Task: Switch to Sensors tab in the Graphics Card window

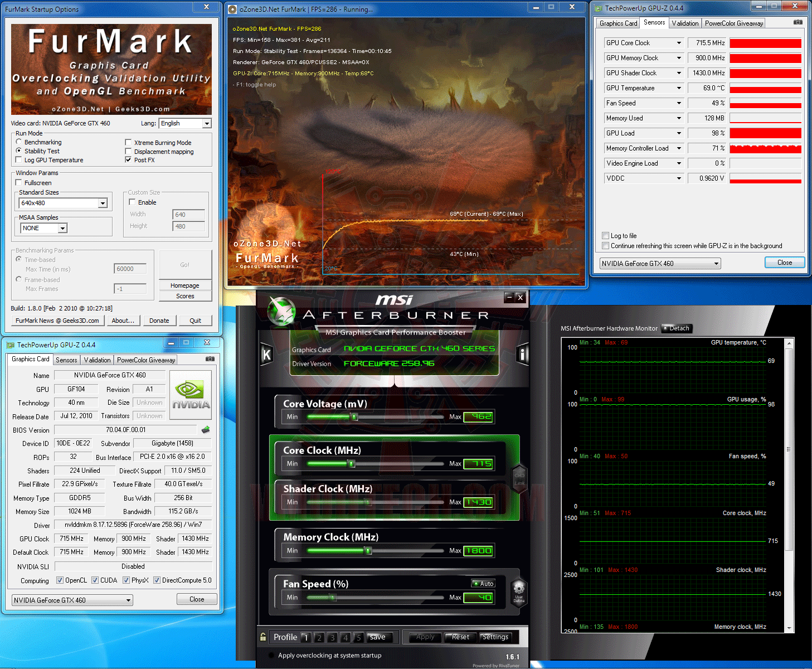Action: (66, 360)
